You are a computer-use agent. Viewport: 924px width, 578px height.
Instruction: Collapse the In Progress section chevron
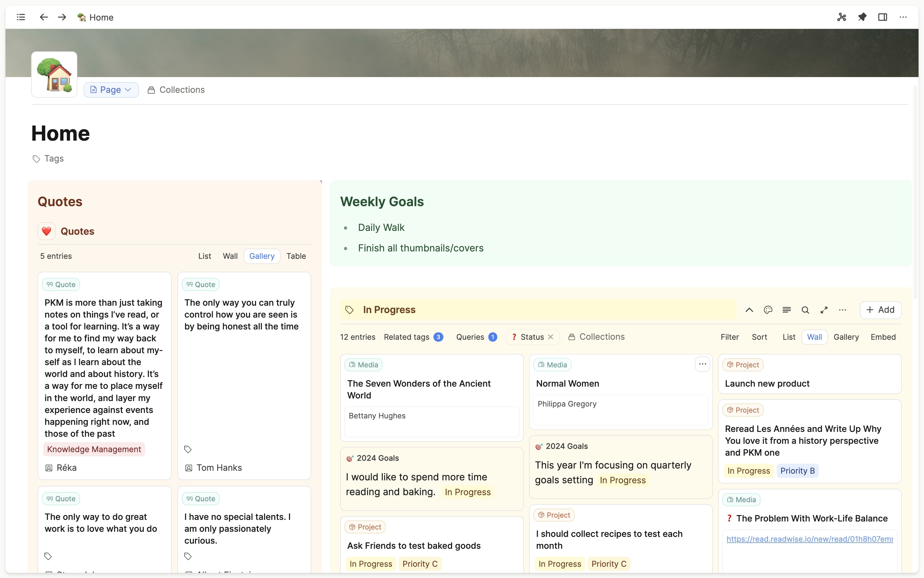pyautogui.click(x=749, y=310)
